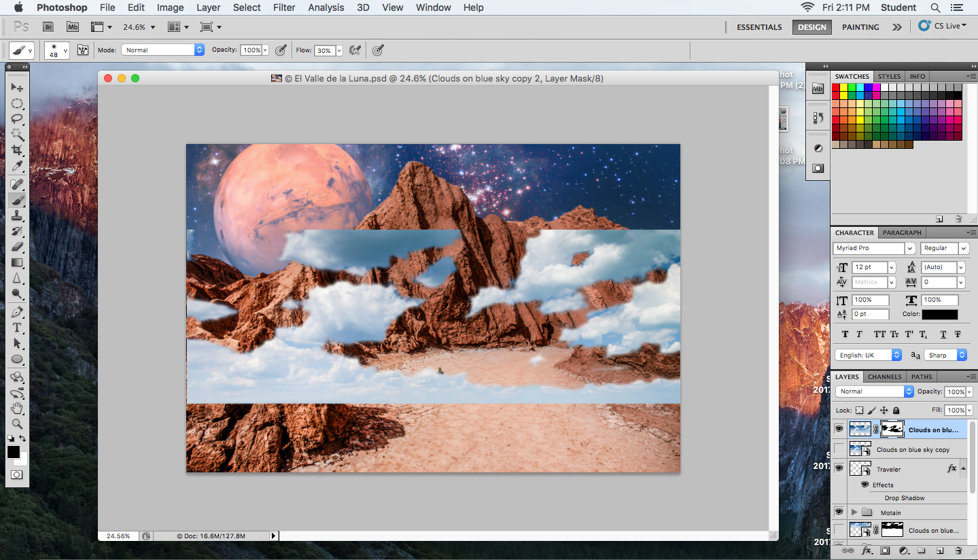Select the Healing Brush tool
The width and height of the screenshot is (978, 560).
pyautogui.click(x=17, y=184)
